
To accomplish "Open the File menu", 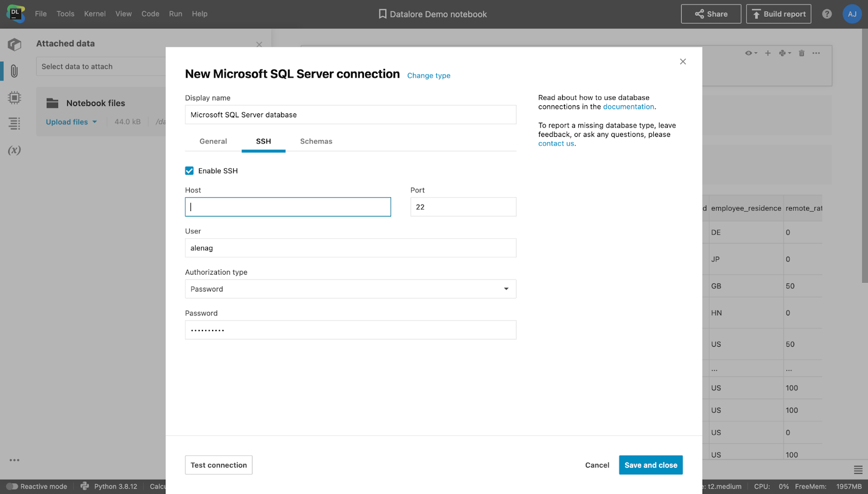I will click(41, 14).
